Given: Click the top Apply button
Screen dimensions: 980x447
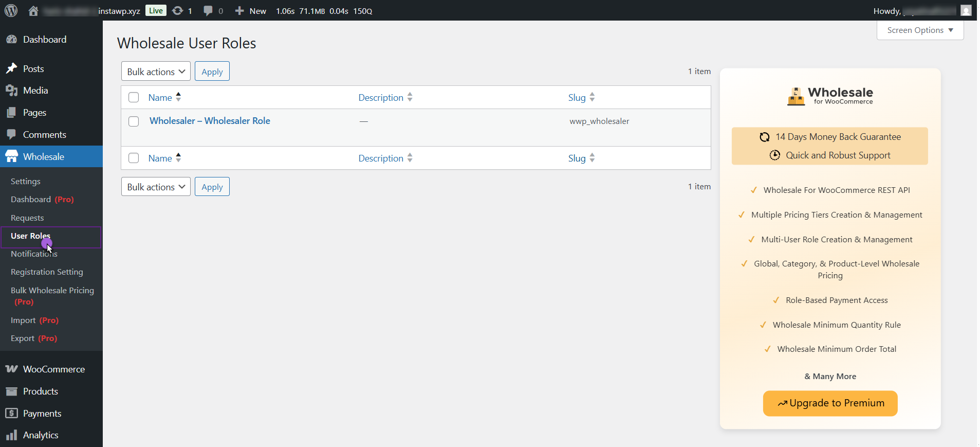Looking at the screenshot, I should [212, 71].
